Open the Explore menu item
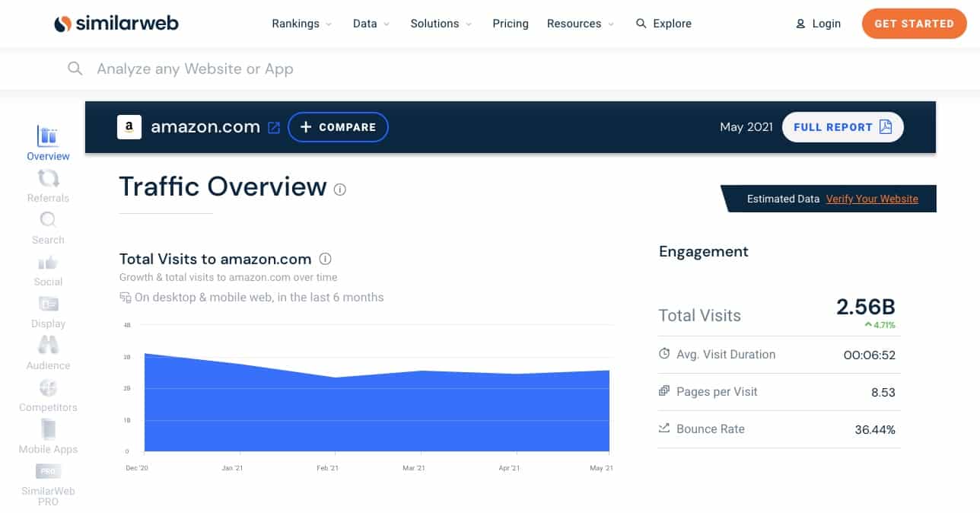 (664, 24)
